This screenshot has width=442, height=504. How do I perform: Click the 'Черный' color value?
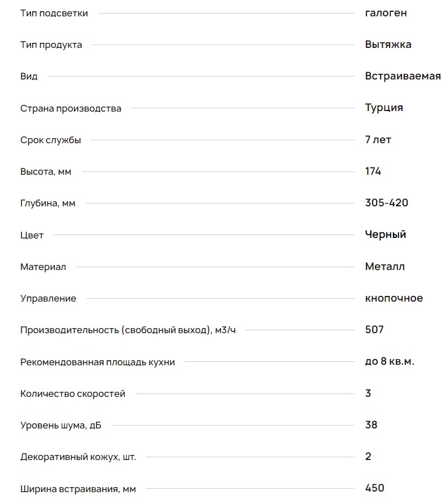385,235
